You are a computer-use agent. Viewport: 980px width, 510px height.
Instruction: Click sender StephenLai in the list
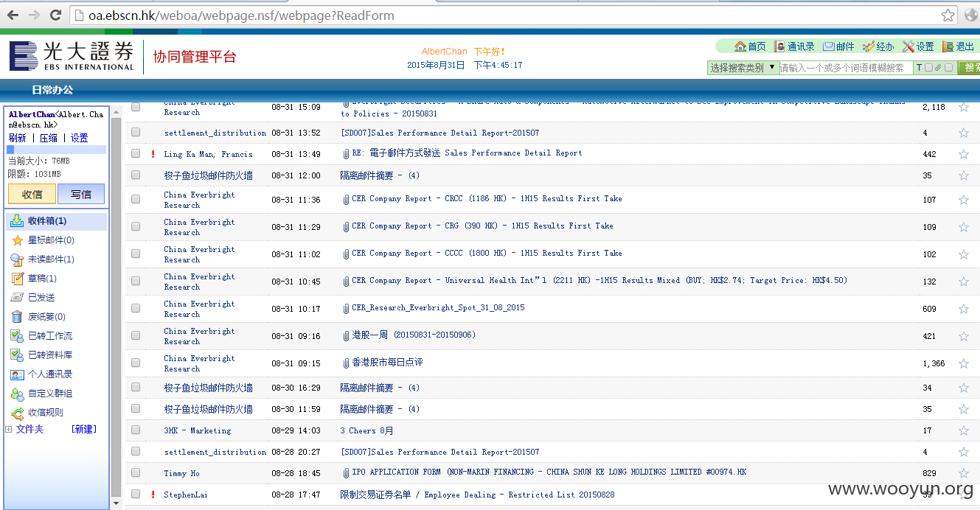click(186, 495)
